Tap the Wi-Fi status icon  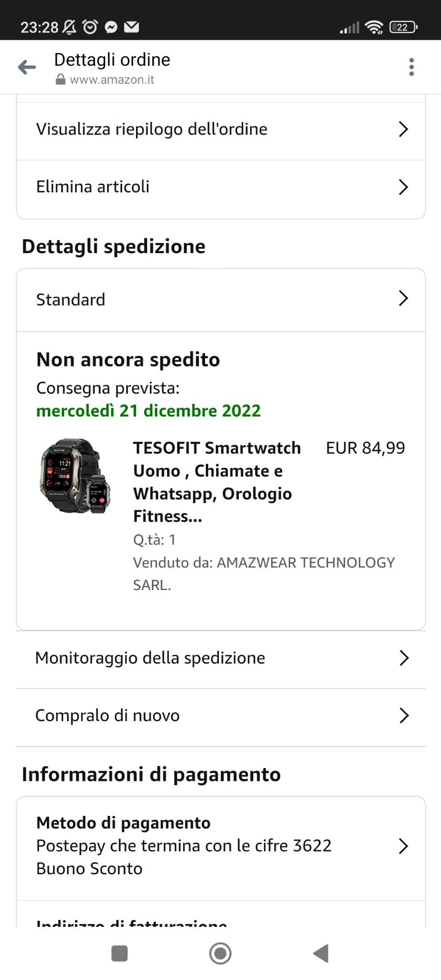[x=373, y=27]
